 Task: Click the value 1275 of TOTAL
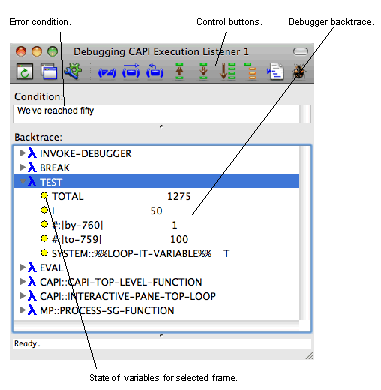click(x=179, y=196)
